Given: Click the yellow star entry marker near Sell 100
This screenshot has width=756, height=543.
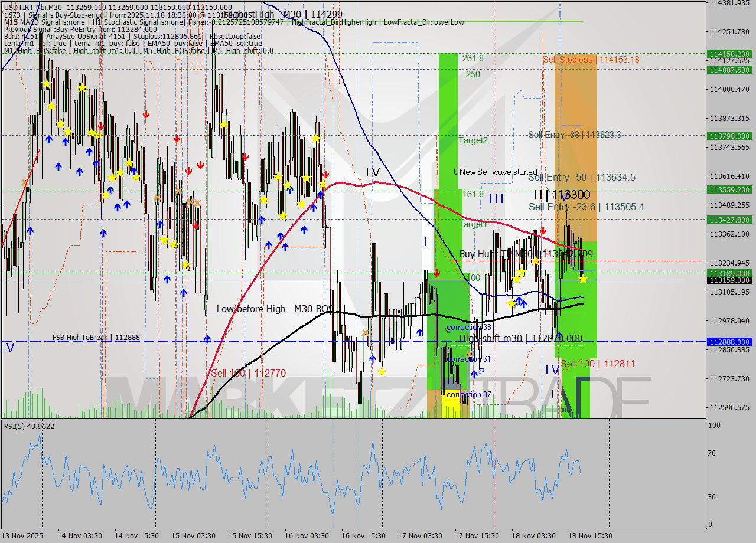Looking at the screenshot, I should [x=582, y=280].
